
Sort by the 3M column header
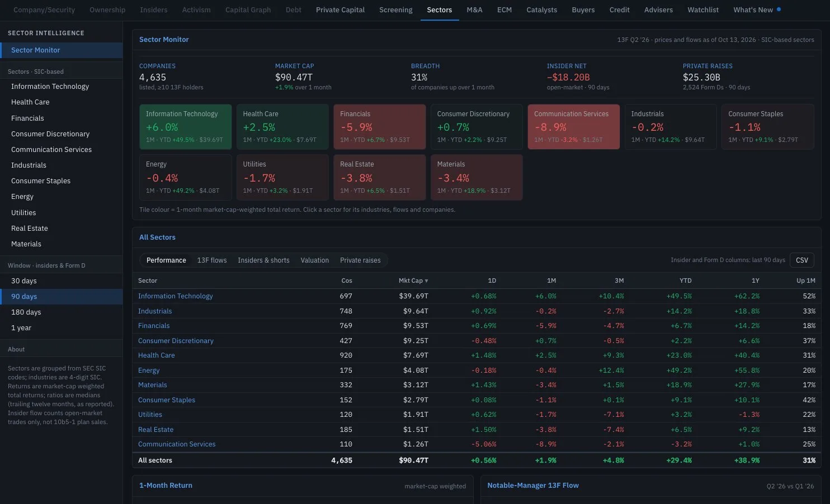coord(619,280)
